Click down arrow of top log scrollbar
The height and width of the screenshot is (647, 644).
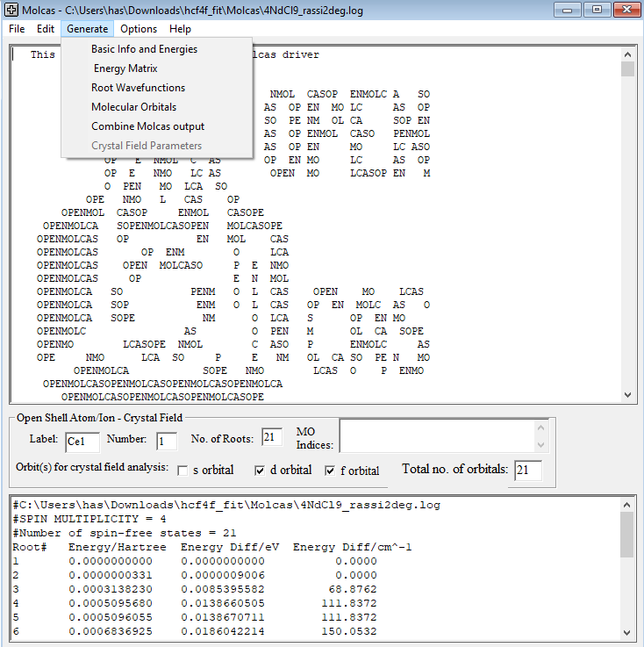(627, 395)
